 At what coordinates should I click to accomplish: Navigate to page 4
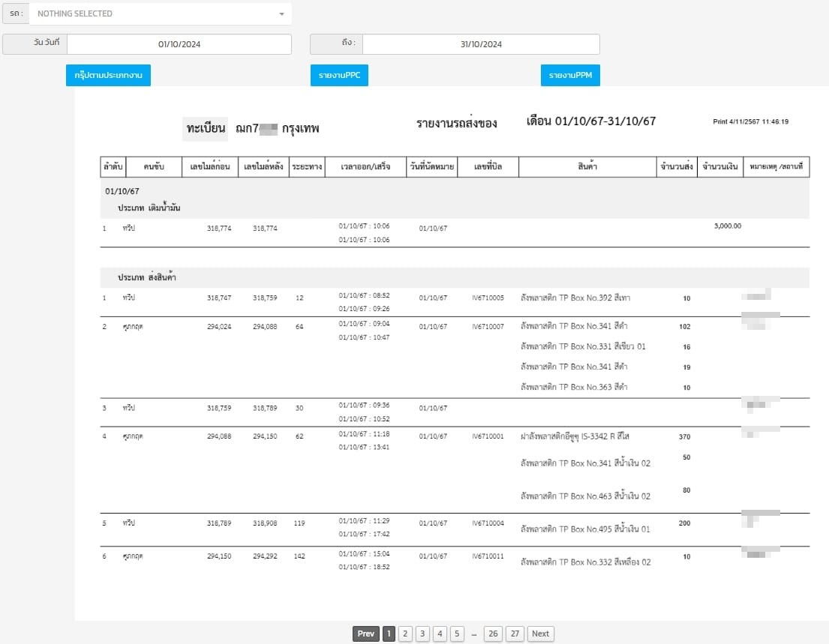click(x=440, y=634)
